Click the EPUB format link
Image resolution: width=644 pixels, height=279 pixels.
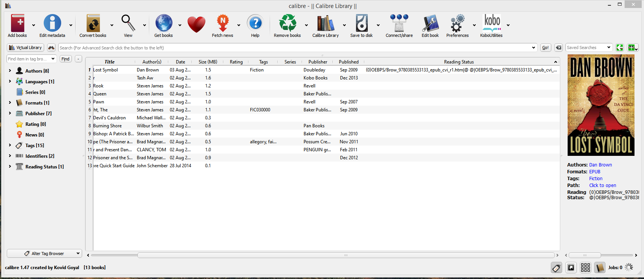point(595,172)
